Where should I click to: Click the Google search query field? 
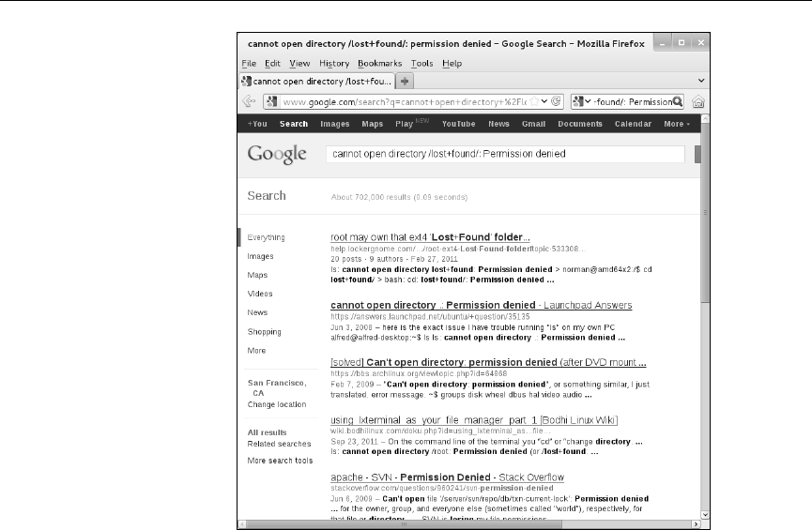[505, 154]
